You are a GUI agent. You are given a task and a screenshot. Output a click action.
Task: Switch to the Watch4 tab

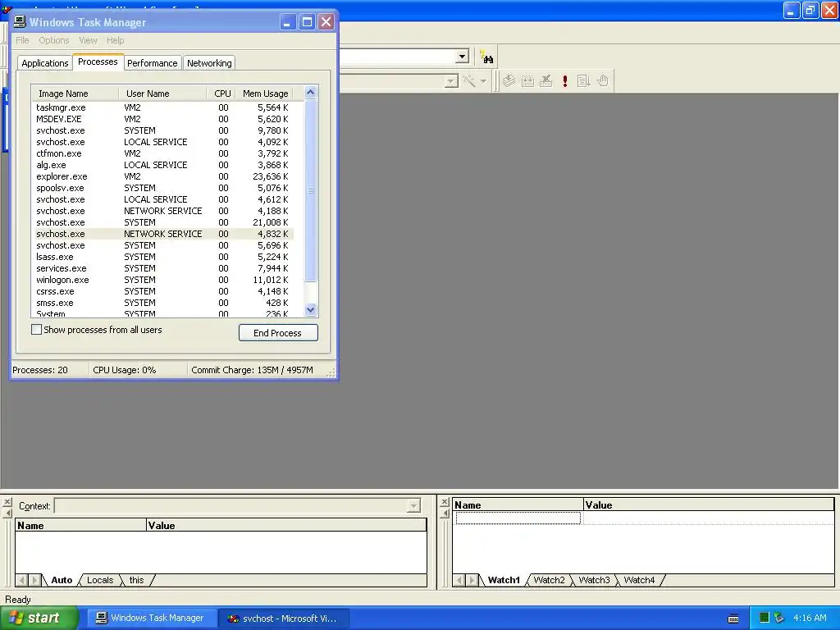coord(639,580)
